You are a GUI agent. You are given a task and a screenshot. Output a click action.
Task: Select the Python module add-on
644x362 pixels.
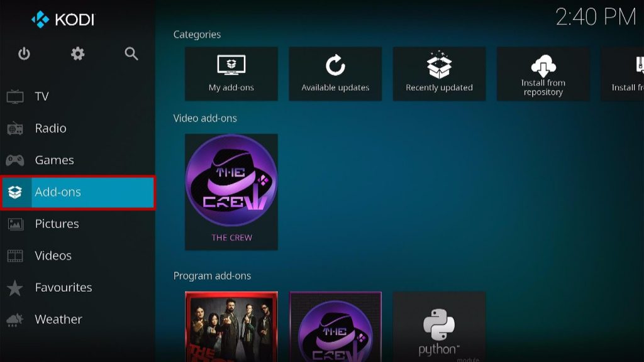point(439,327)
